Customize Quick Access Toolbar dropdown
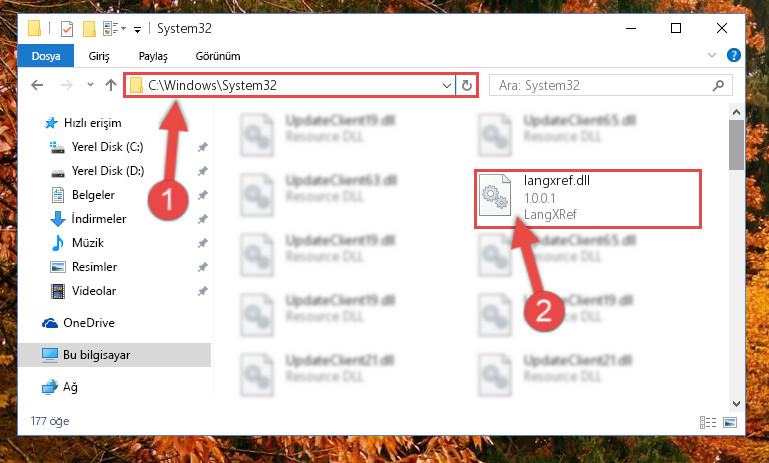The height and width of the screenshot is (463, 769). point(138,30)
